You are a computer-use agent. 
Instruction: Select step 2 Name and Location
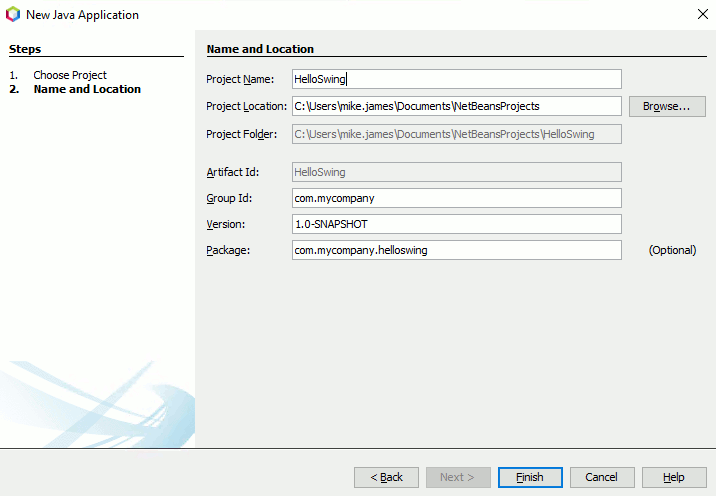[87, 89]
